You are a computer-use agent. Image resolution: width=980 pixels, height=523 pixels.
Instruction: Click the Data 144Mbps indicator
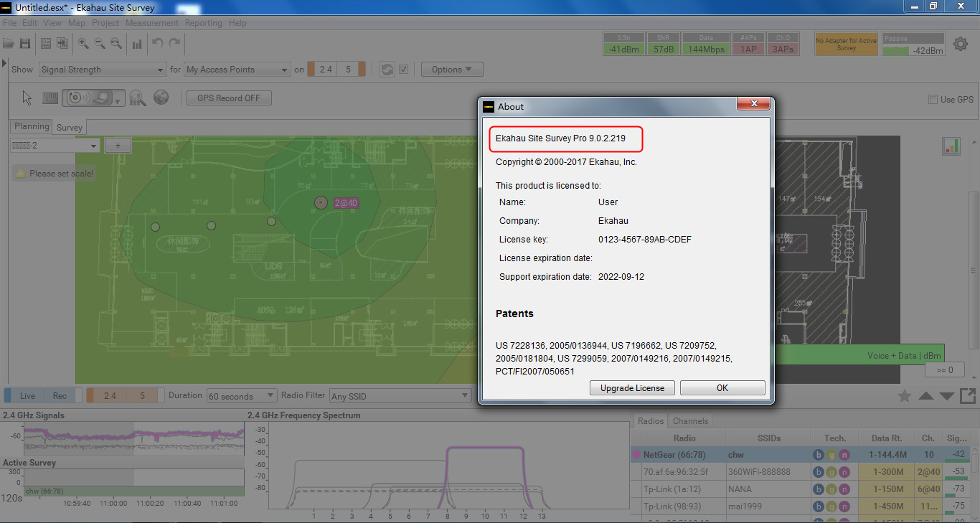706,44
